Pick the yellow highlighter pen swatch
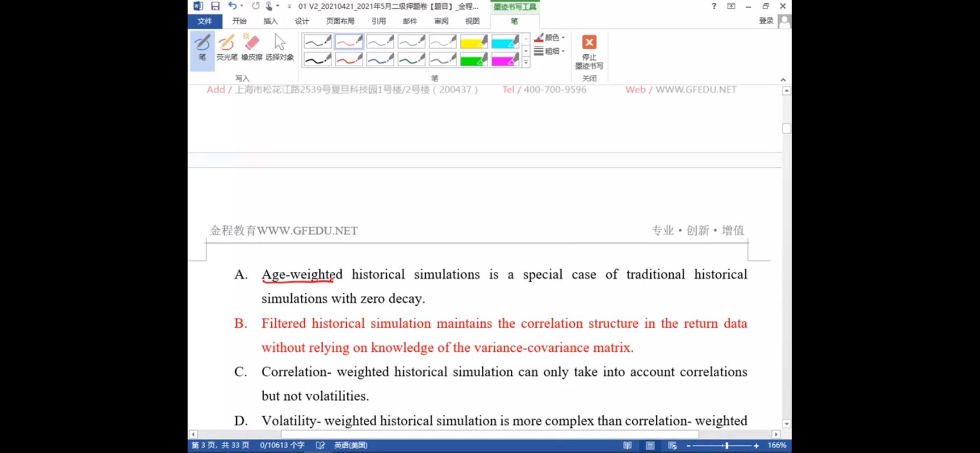980x453 pixels. (x=474, y=42)
